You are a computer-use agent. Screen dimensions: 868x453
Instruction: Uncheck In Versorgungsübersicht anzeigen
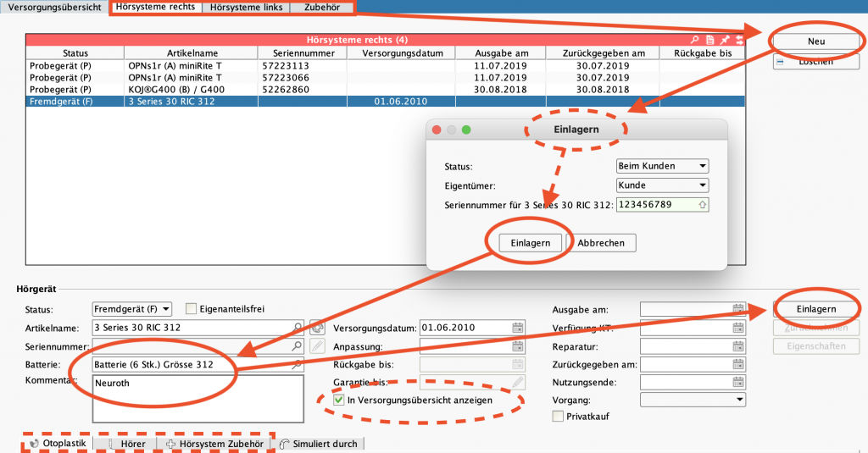[x=339, y=400]
